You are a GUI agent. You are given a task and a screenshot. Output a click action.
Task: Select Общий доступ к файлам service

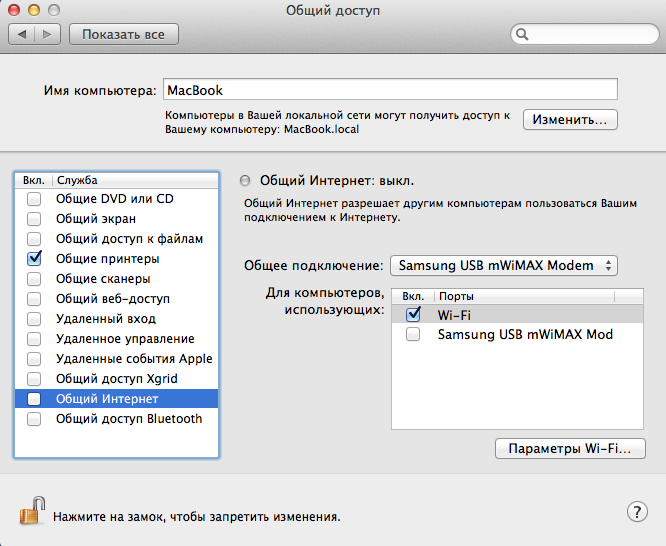coord(129,239)
